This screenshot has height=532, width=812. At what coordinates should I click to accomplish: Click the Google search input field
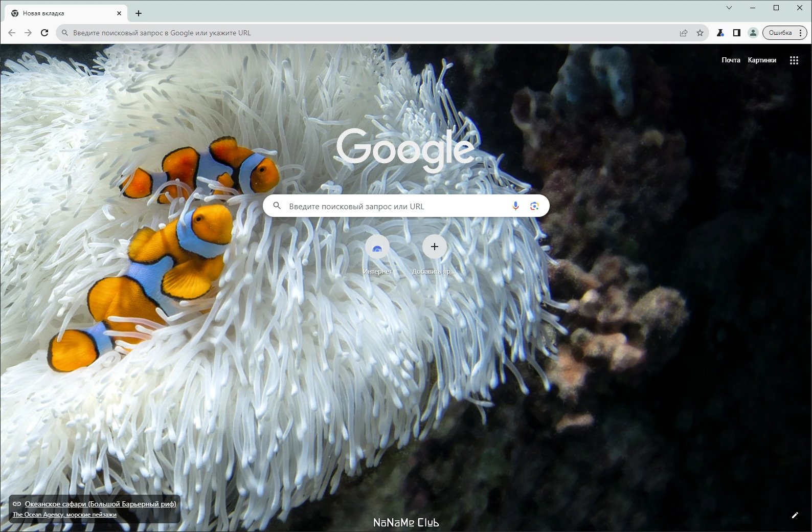pos(394,206)
